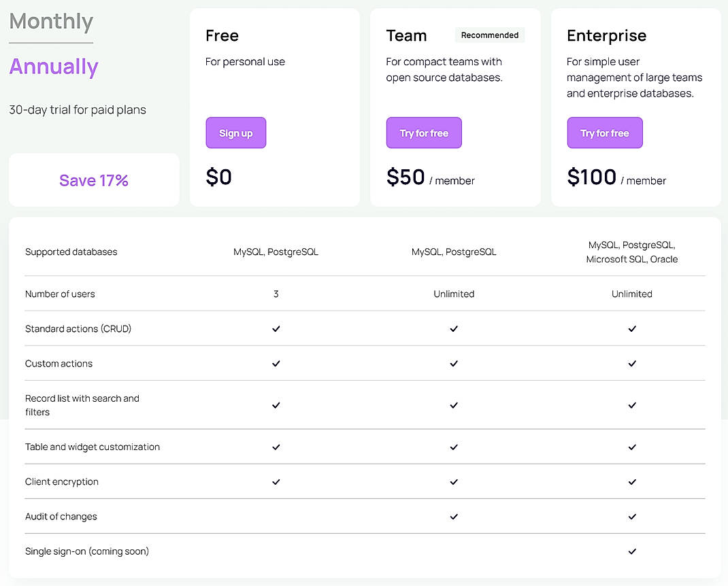Click the checkmark for Team plan Custom actions
The width and height of the screenshot is (728, 586).
454,364
